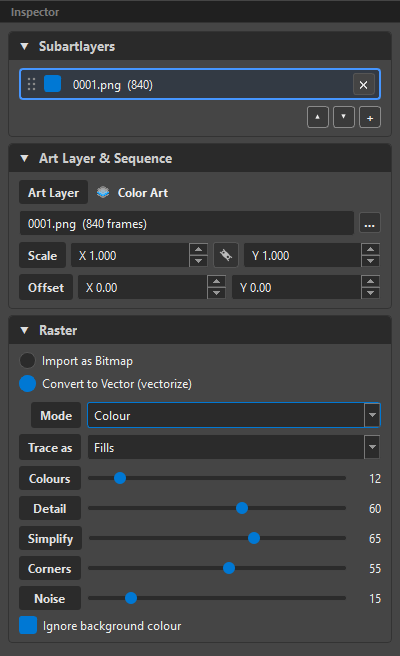The height and width of the screenshot is (656, 400).
Task: Decrease Offset X with down stepper
Action: coord(216,293)
